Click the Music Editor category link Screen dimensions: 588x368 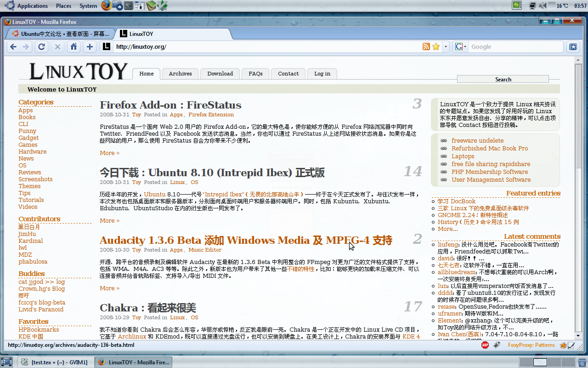click(205, 250)
